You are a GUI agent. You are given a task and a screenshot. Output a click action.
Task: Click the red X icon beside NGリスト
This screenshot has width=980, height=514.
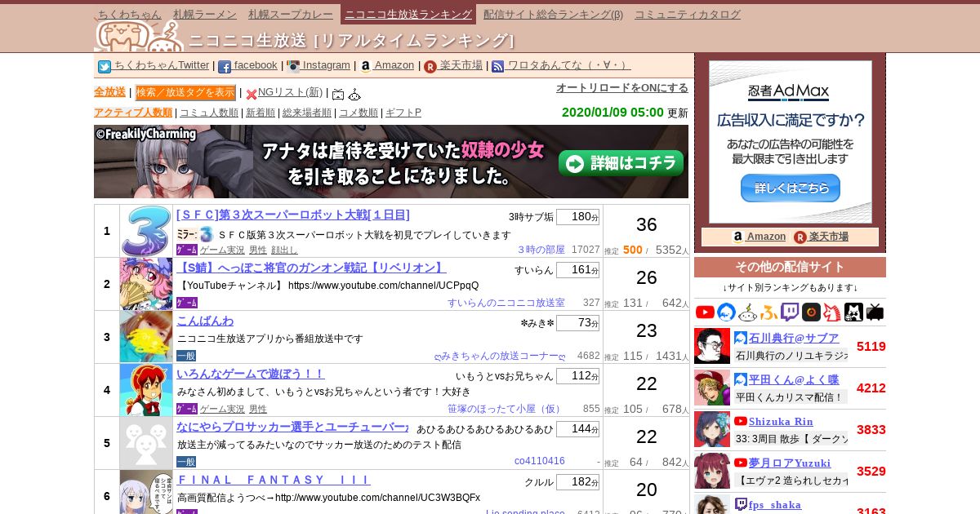coord(252,95)
